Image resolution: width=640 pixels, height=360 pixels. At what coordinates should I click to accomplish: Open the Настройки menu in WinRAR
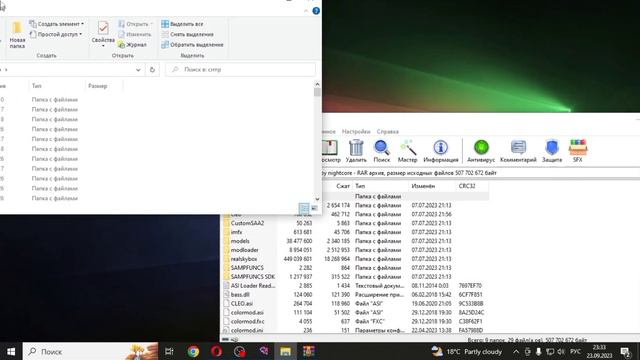[x=356, y=131]
